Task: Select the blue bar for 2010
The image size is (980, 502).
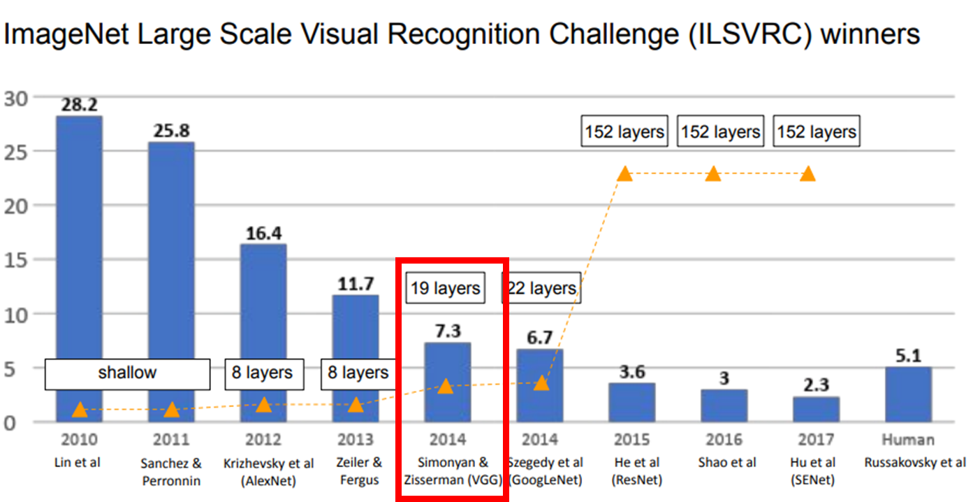Action: click(x=79, y=268)
